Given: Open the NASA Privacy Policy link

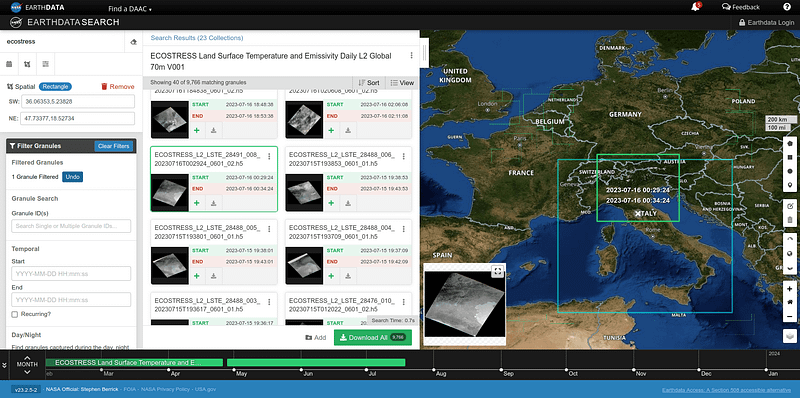Looking at the screenshot, I should tap(165, 389).
